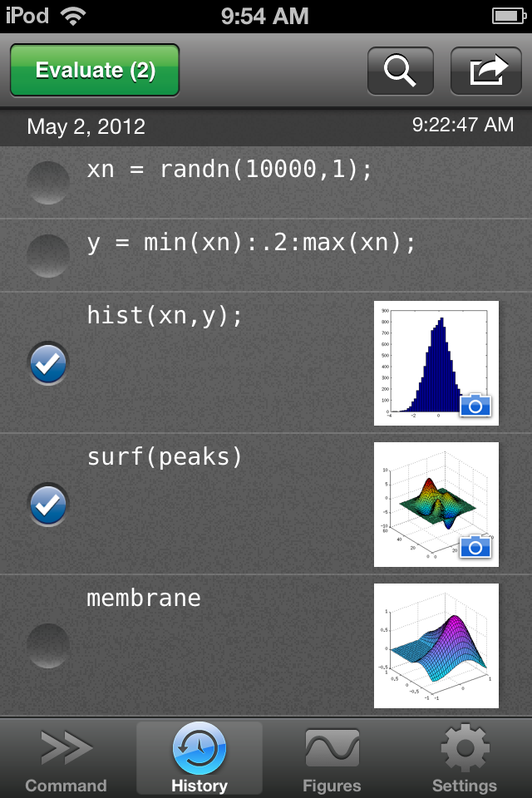Open the Settings gear tab
This screenshot has width=532, height=798.
click(x=465, y=760)
